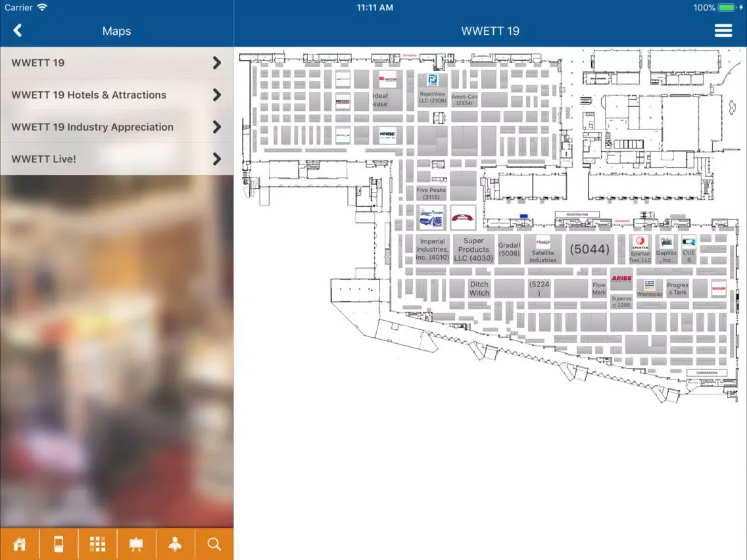The height and width of the screenshot is (560, 747).
Task: Expand WWETT 19 Hotels & Attractions chevron
Action: pyautogui.click(x=217, y=95)
